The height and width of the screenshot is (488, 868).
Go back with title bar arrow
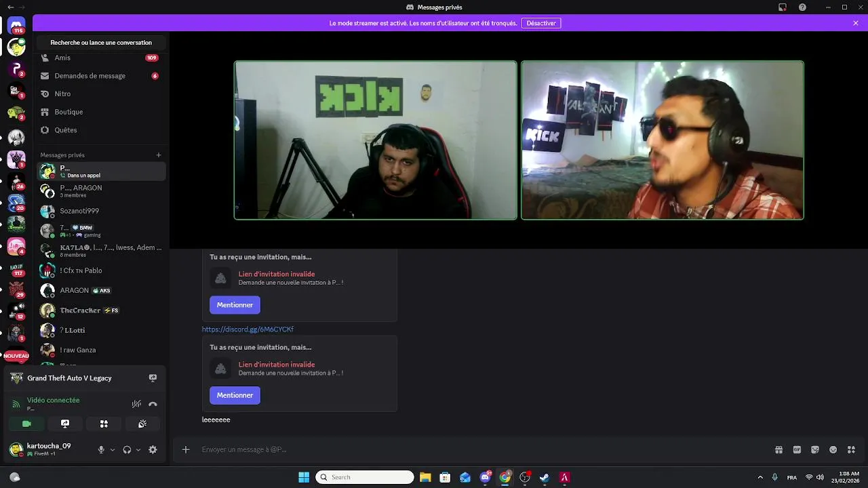point(10,7)
